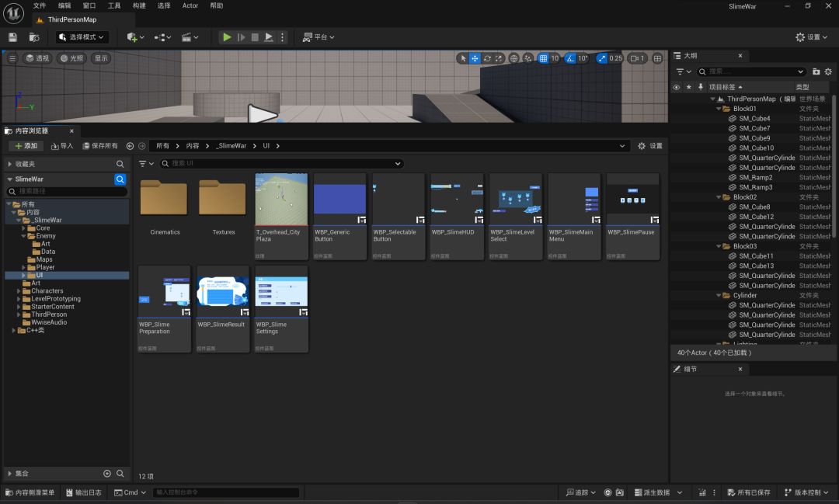The width and height of the screenshot is (839, 504).
Task: Click the camera speed button in the viewport
Action: coord(637,58)
